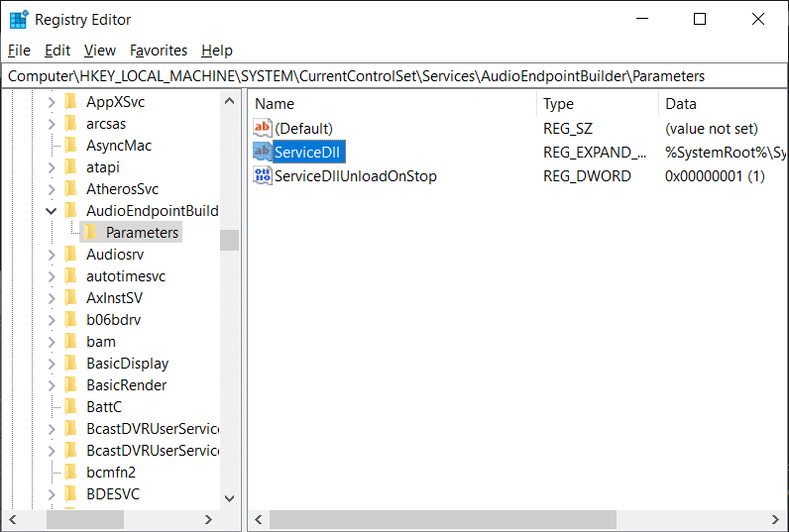Open the File menu
The width and height of the screenshot is (789, 532).
(19, 51)
